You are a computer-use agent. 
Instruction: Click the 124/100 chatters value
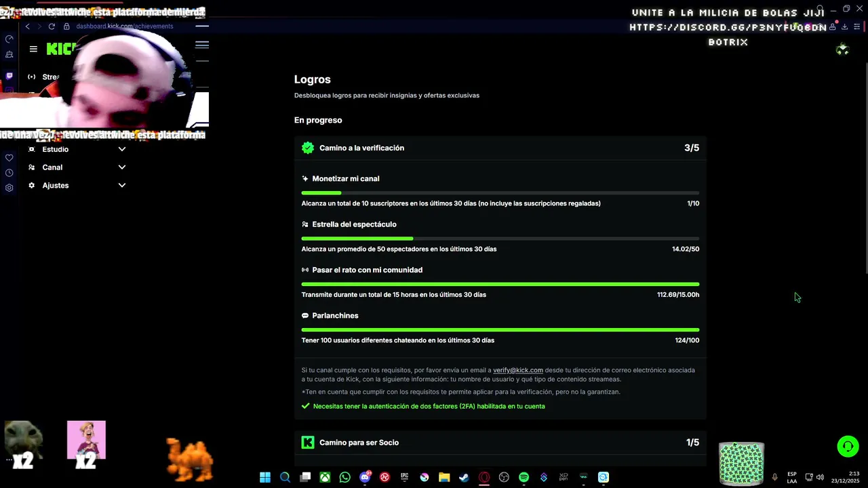point(687,340)
